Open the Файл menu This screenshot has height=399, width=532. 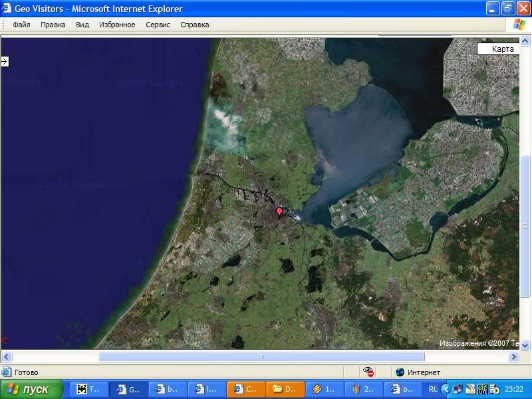click(21, 25)
